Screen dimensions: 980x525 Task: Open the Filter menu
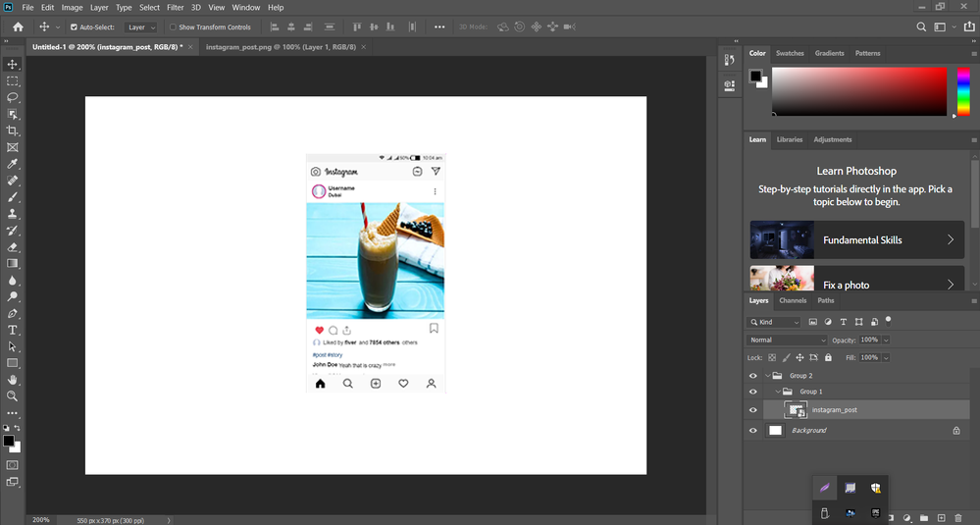[175, 7]
